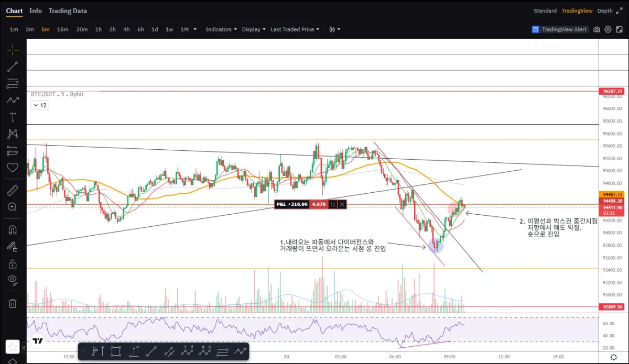The width and height of the screenshot is (629, 364).
Task: Select the Depth chart view
Action: pyautogui.click(x=605, y=10)
